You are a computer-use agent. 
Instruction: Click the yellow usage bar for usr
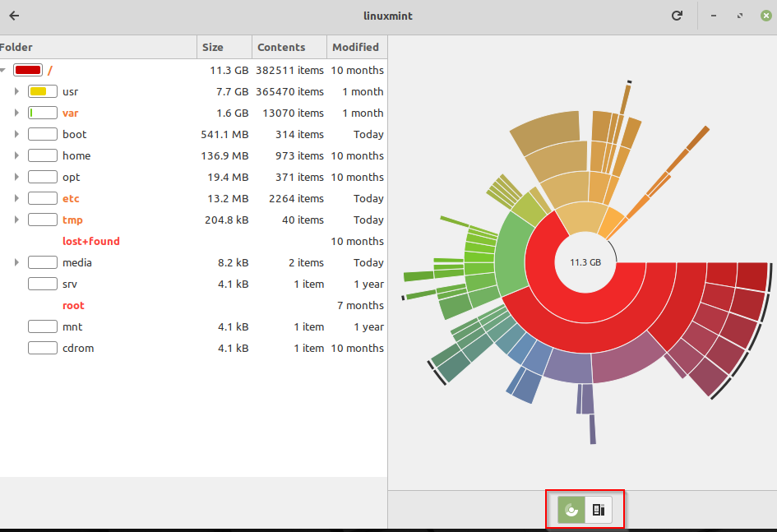[x=43, y=91]
